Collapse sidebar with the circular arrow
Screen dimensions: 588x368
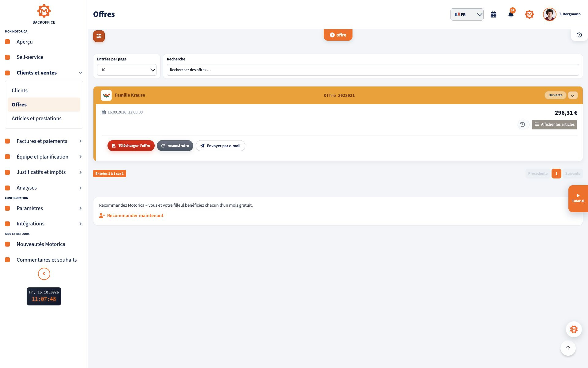(44, 274)
